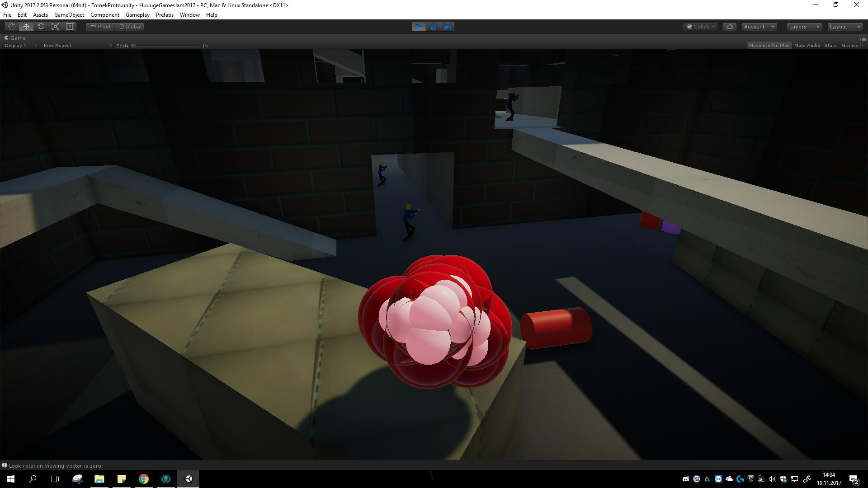Open the Display 1 selector
The image size is (868, 488).
point(21,46)
